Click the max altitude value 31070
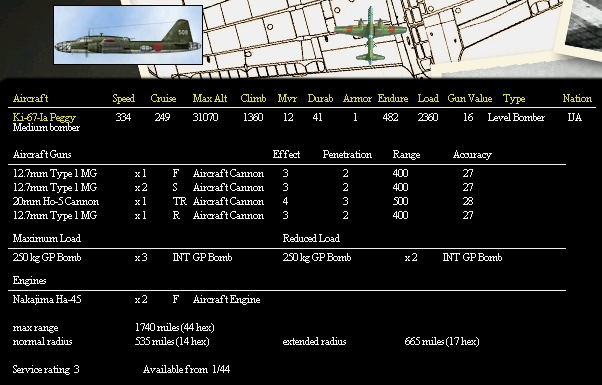 205,117
